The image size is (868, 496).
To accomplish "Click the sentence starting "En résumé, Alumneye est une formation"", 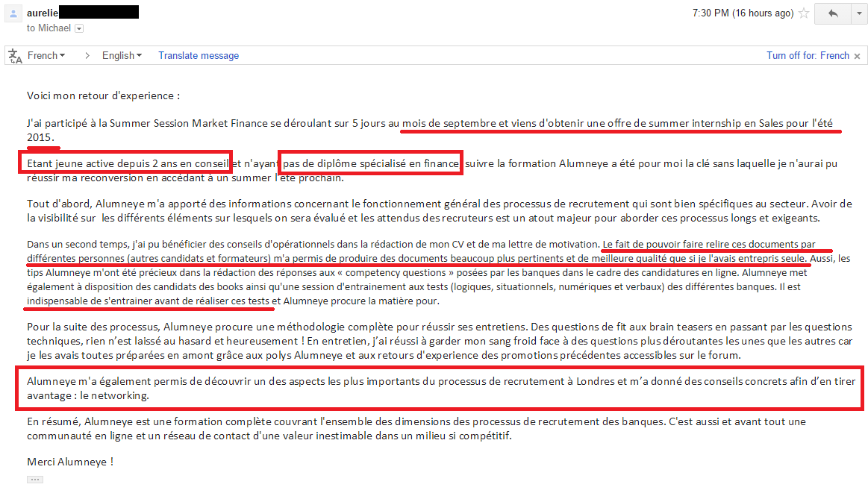I will [416, 429].
